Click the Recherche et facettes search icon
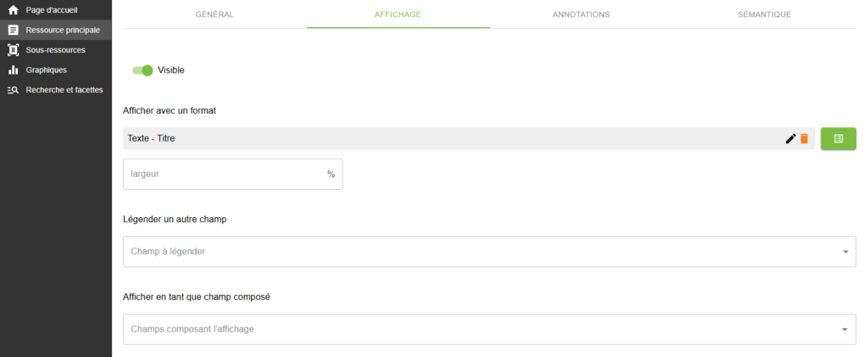868x357 pixels. pos(14,90)
